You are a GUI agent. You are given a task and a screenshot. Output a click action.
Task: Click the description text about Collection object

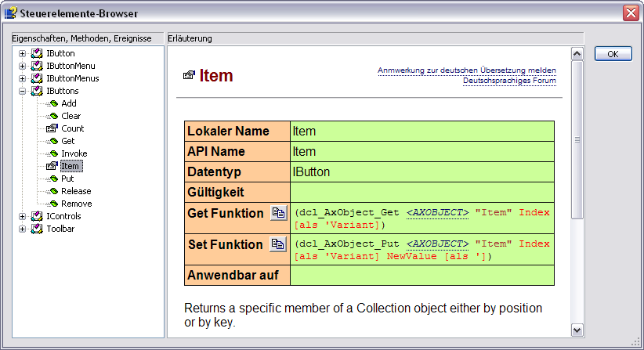coord(363,315)
